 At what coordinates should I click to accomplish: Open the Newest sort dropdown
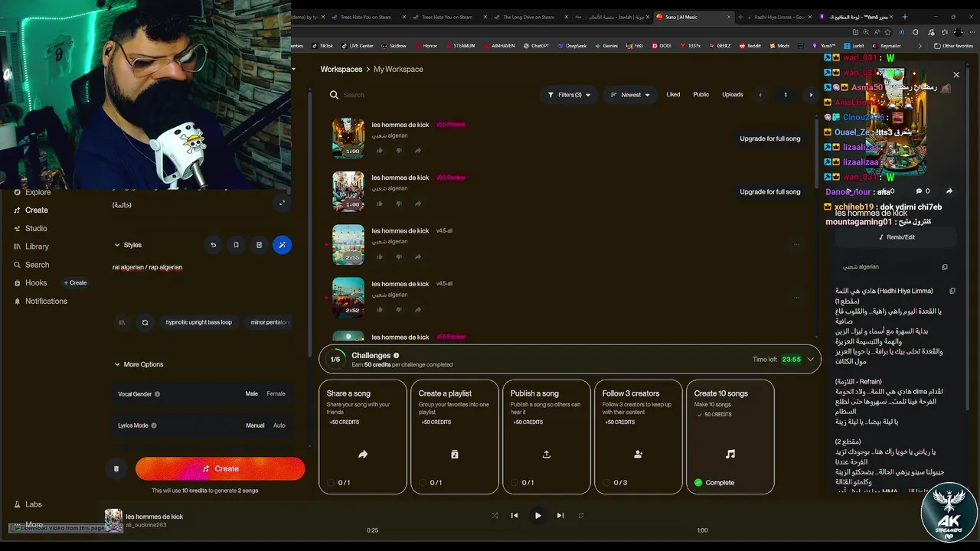click(x=630, y=95)
